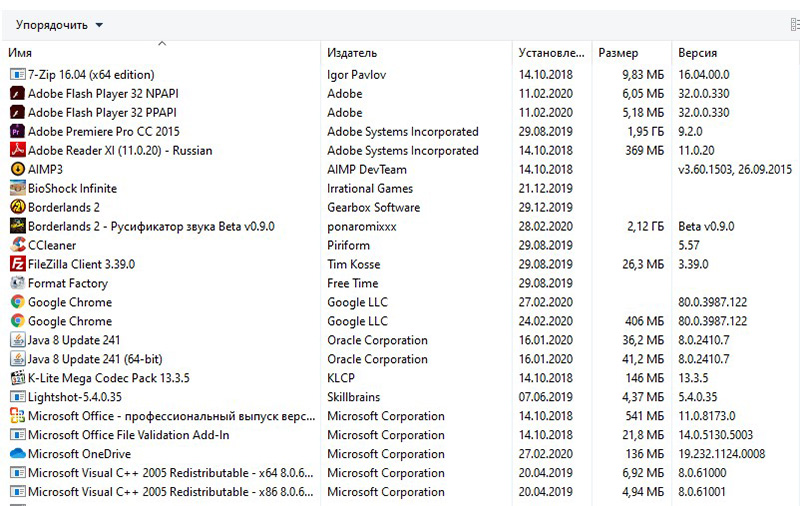This screenshot has width=800, height=506.
Task: Click Borderlands 2 Русификатор звука icon
Action: pyautogui.click(x=17, y=226)
